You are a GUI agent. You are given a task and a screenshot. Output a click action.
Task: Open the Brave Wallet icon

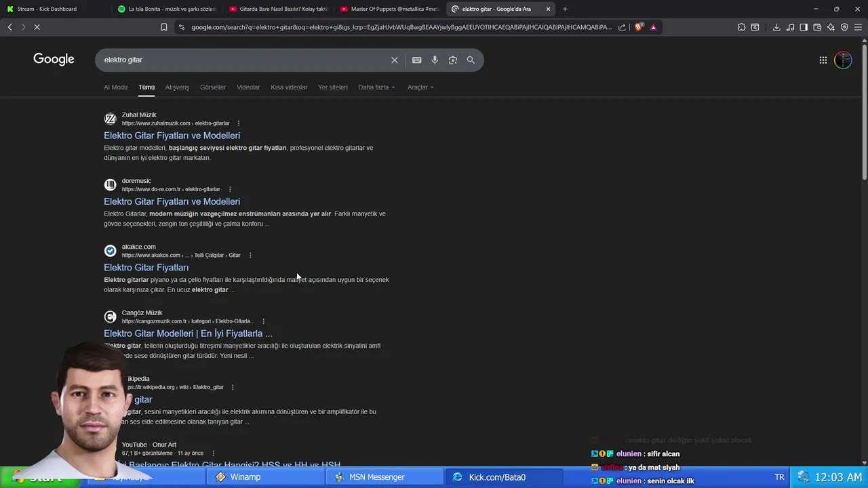click(817, 27)
